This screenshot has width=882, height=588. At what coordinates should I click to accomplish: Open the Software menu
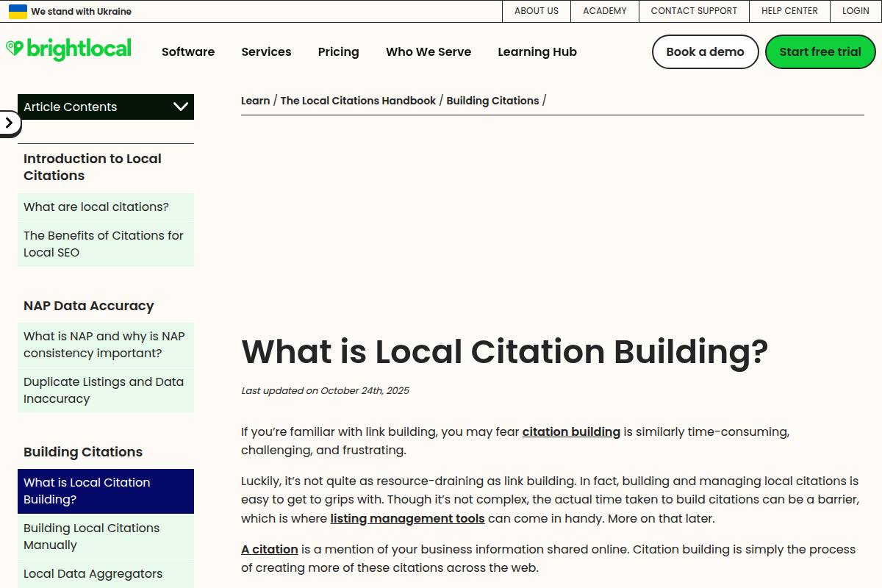tap(188, 51)
